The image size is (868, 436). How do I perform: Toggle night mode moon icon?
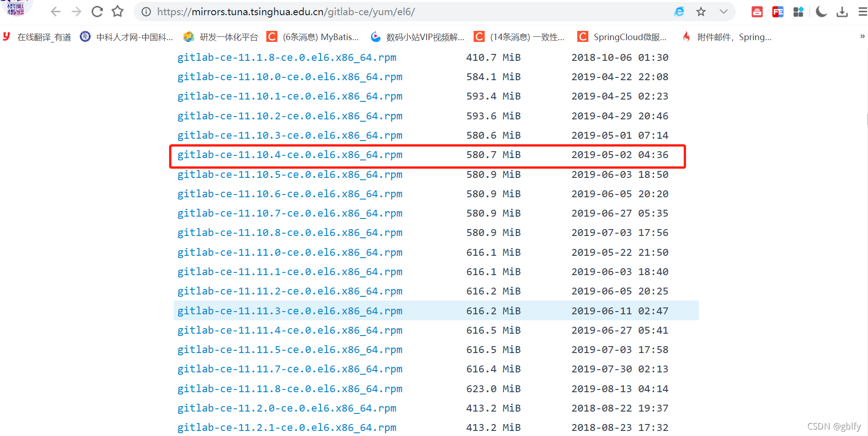click(x=821, y=12)
